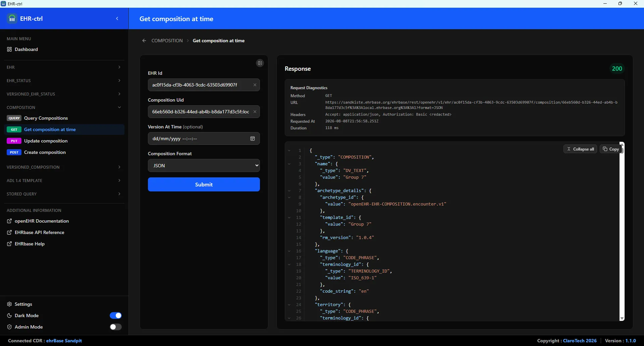The height and width of the screenshot is (346, 644).
Task: Click the ehrBase Sandpit connected CDR
Action: (x=64, y=341)
